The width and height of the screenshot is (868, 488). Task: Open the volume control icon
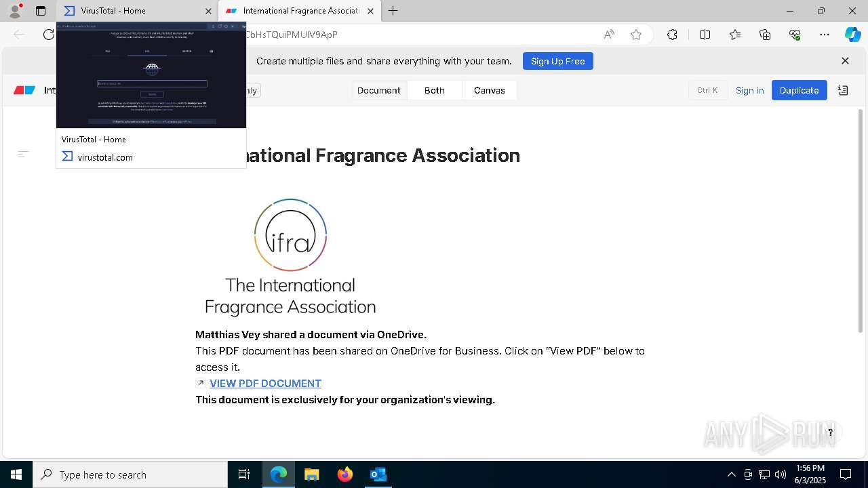coord(781,474)
